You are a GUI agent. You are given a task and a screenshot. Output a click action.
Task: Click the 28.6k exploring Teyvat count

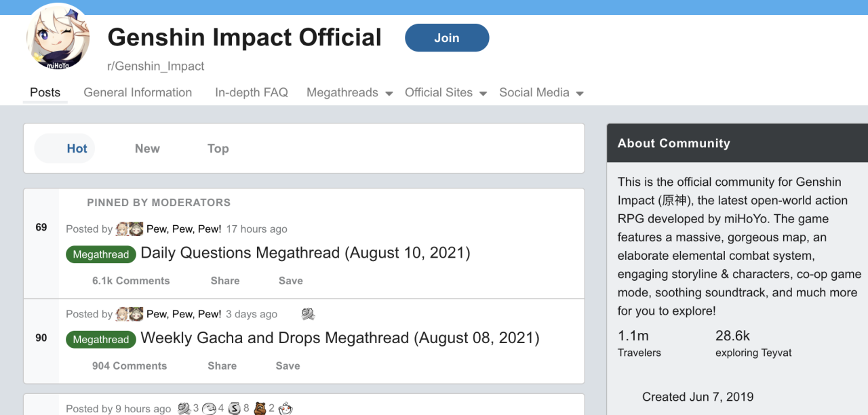753,343
